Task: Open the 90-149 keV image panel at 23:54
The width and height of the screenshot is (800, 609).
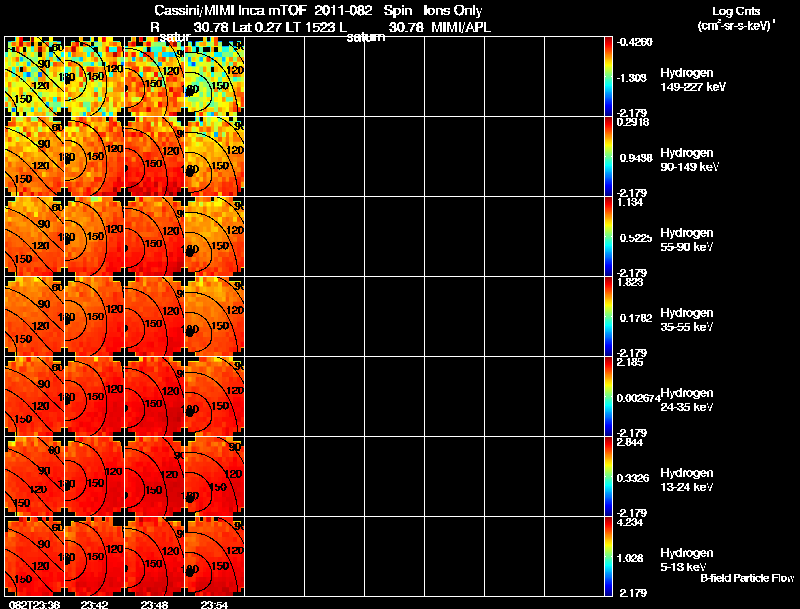Action: pos(214,157)
